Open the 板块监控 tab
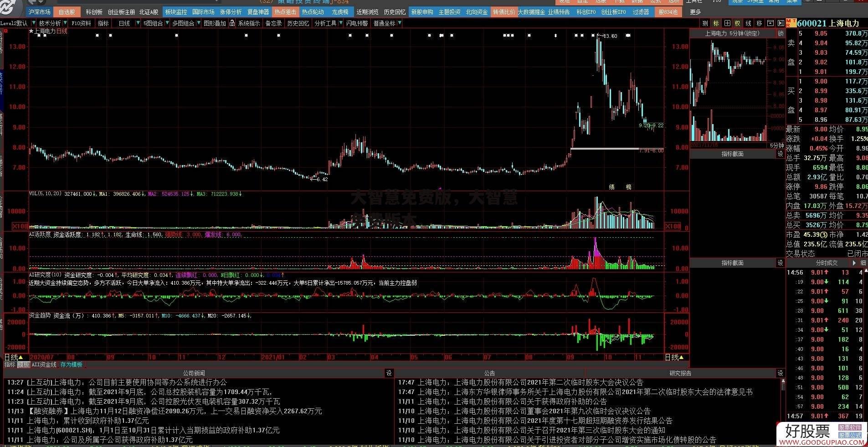Viewport: 868px width, 447px height. coord(176,12)
